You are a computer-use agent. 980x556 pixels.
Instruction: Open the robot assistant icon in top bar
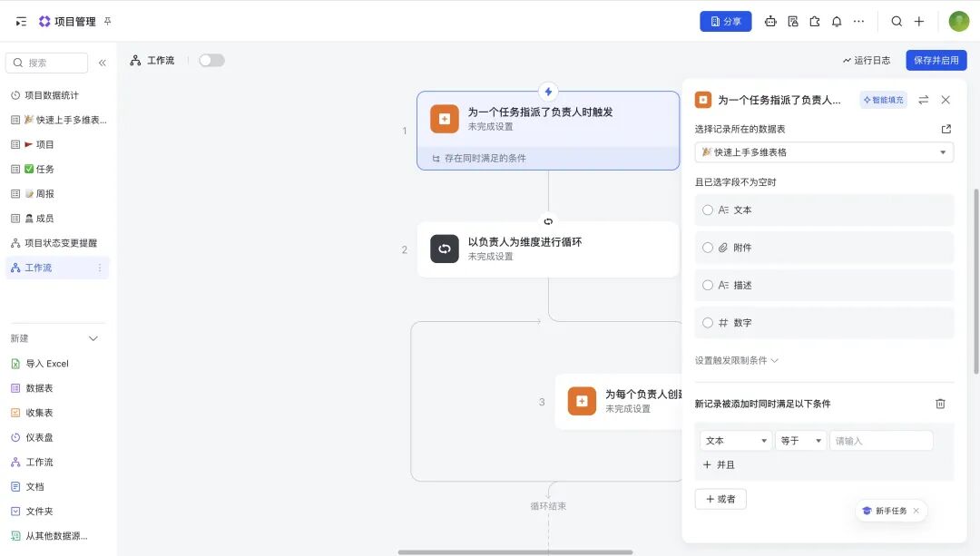(x=770, y=22)
